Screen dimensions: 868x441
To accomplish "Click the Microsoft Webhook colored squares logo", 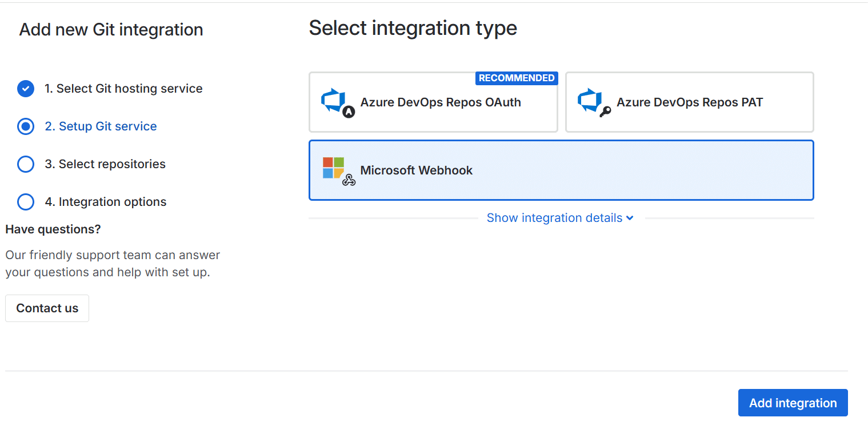I will tap(334, 168).
